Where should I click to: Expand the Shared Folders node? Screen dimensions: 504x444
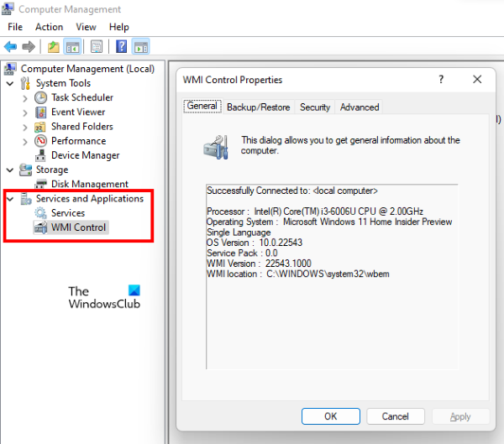25,128
